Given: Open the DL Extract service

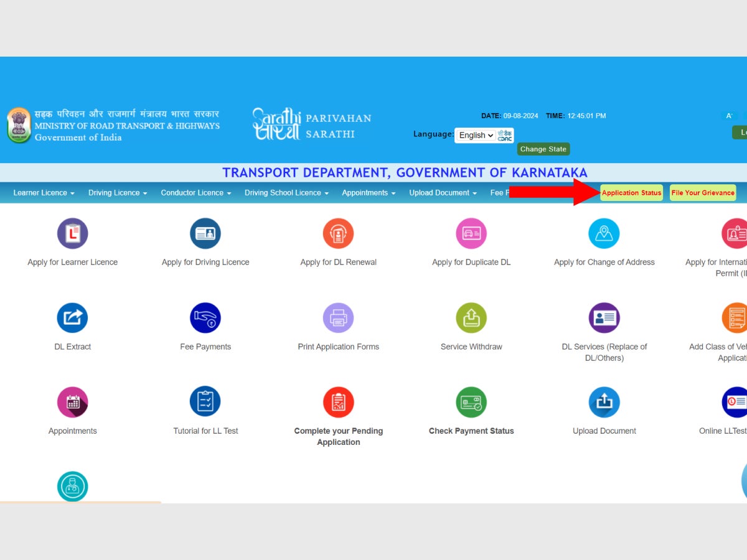Looking at the screenshot, I should [x=72, y=317].
